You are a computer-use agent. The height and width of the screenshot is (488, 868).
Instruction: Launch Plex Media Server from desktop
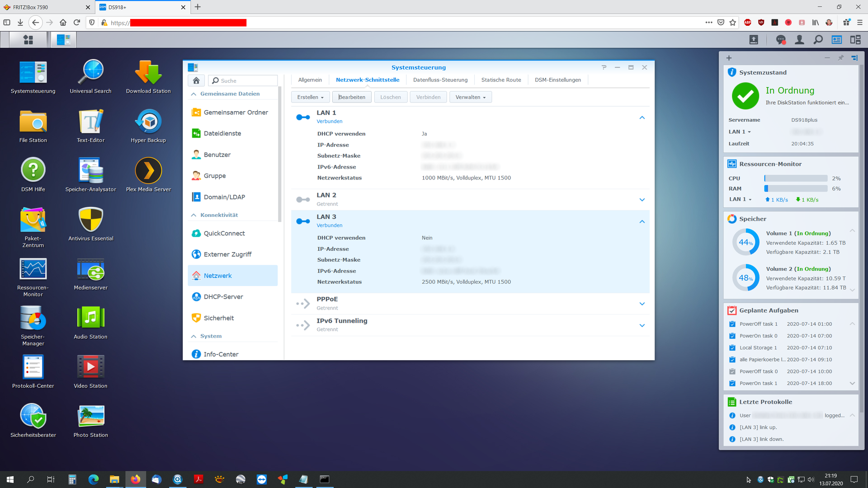[148, 171]
